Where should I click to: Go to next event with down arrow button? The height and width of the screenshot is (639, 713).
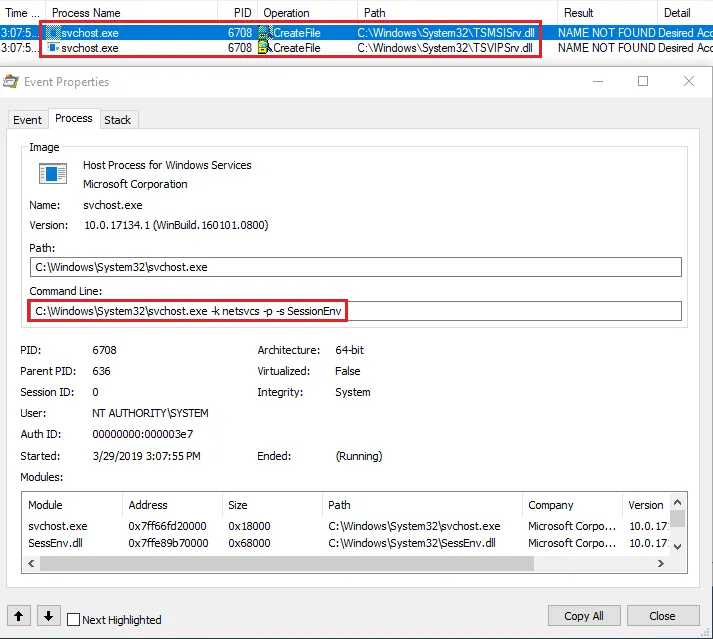coord(48,616)
